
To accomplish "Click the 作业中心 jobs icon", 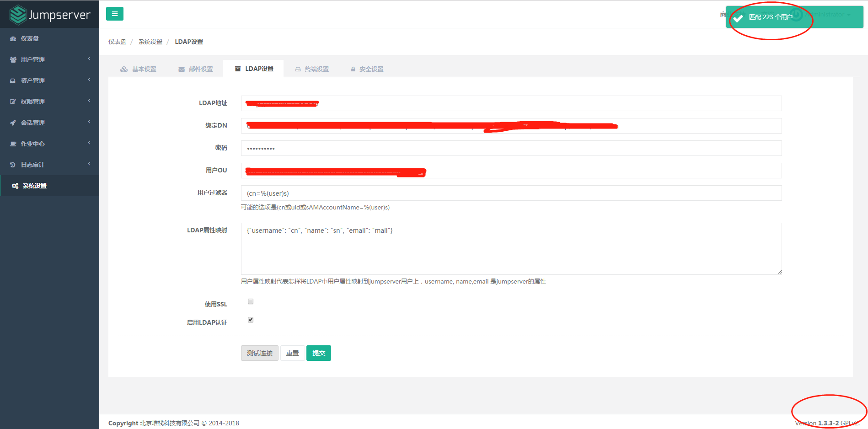I will point(13,143).
